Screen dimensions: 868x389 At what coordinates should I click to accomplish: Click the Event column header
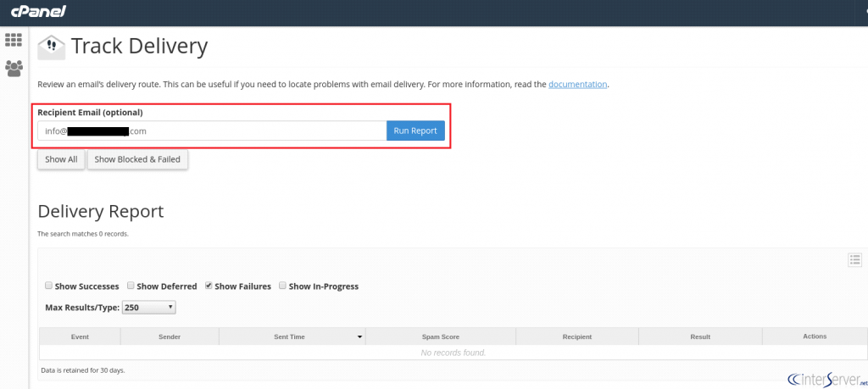point(80,336)
